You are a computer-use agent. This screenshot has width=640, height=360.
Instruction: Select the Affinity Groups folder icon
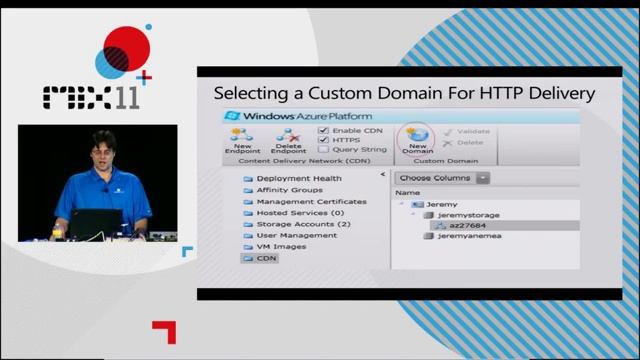[248, 190]
